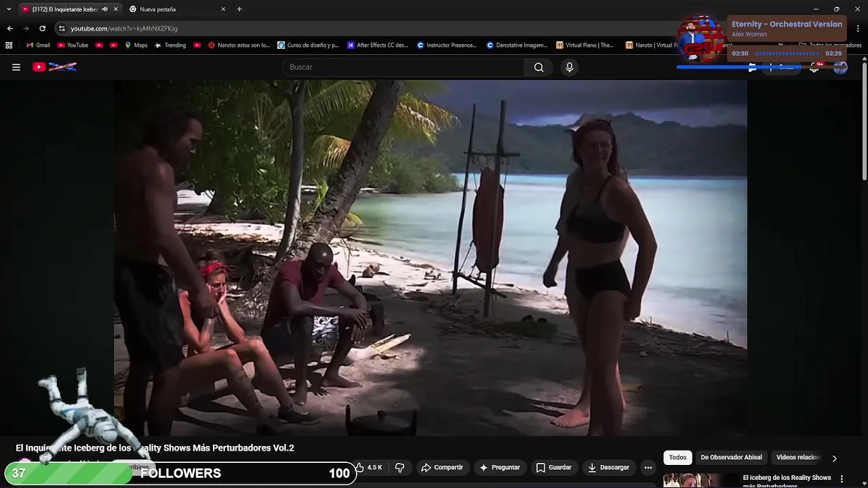Image resolution: width=868 pixels, height=488 pixels.
Task: Go to the YouTube home logo
Action: 54,67
